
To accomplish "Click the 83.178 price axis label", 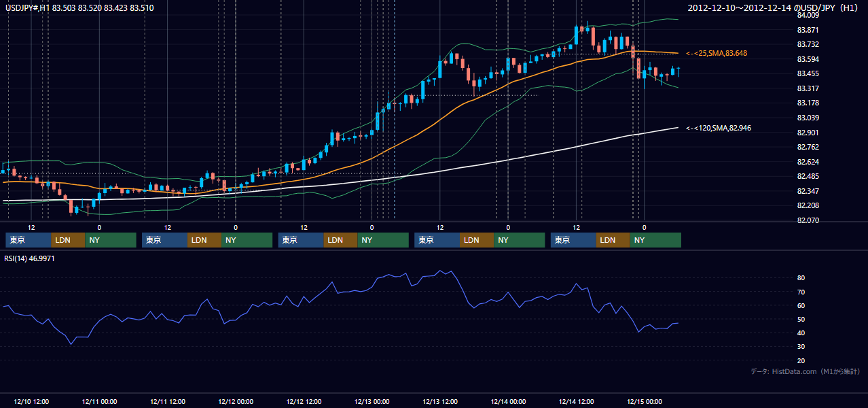I will click(808, 103).
